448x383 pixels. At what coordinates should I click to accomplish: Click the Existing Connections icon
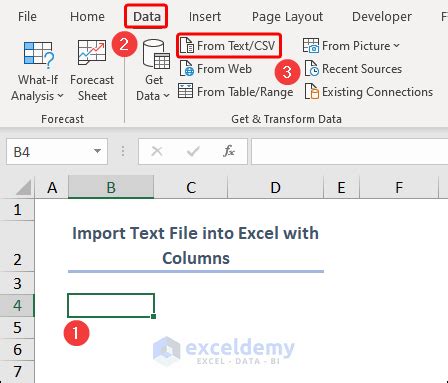click(x=312, y=91)
